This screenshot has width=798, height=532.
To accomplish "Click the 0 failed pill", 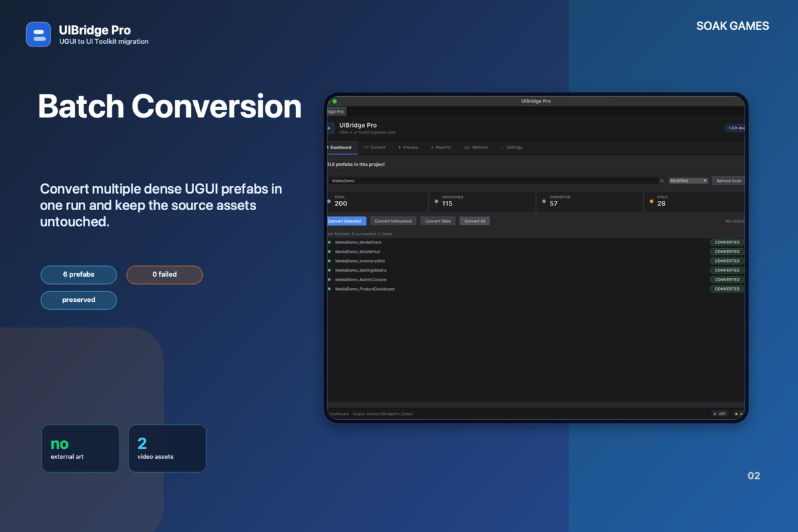I will click(164, 275).
